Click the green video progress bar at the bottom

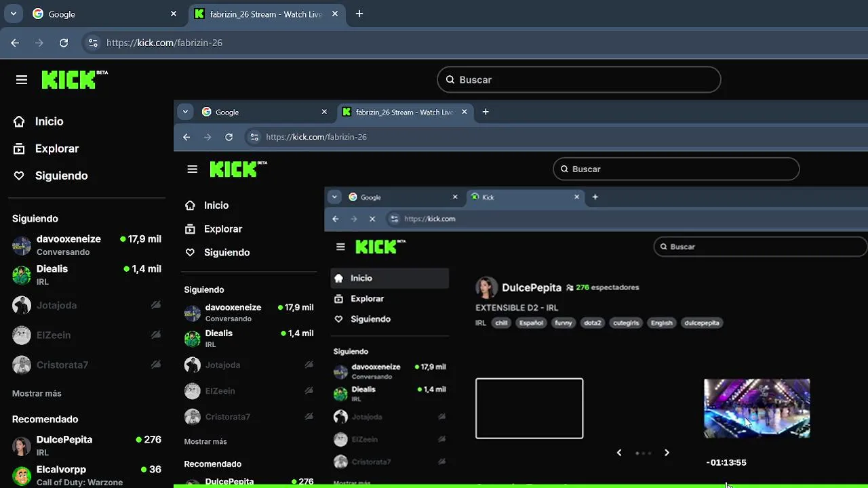pyautogui.click(x=521, y=485)
